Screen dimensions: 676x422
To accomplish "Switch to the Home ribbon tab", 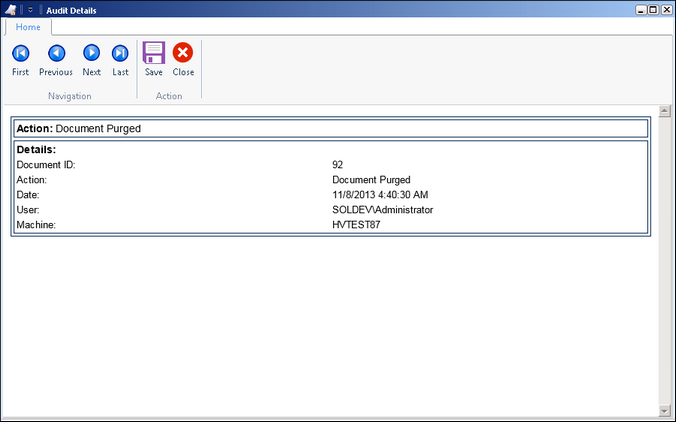I will click(28, 27).
